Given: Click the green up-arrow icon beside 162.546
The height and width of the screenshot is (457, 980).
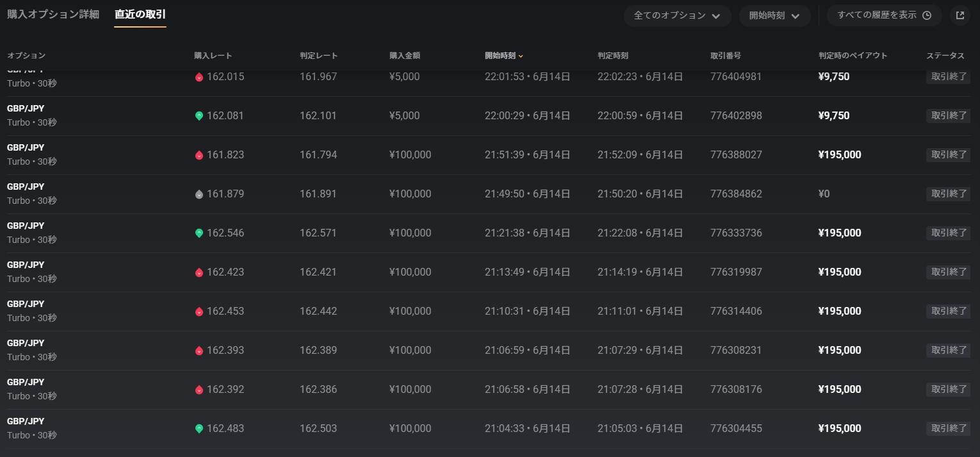Looking at the screenshot, I should [199, 233].
